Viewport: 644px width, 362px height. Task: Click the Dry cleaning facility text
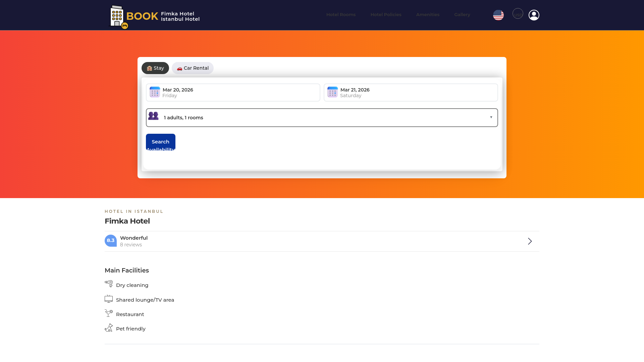pos(132,285)
